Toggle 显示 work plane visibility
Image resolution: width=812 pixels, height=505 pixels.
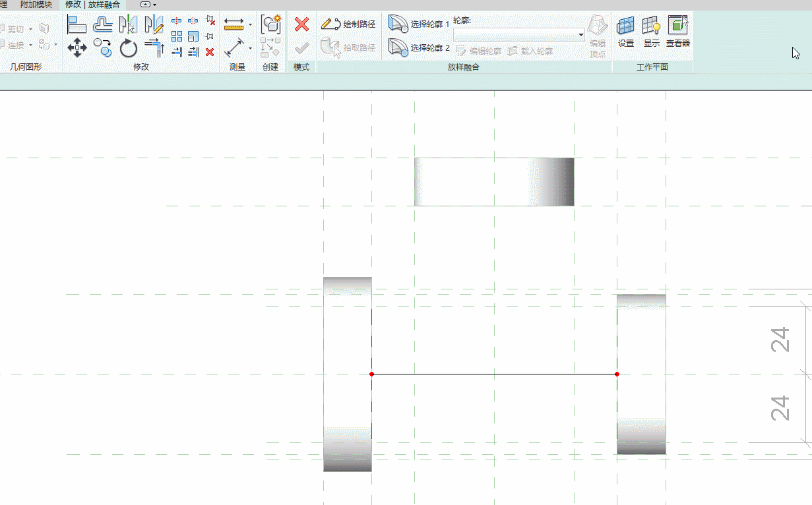[652, 32]
